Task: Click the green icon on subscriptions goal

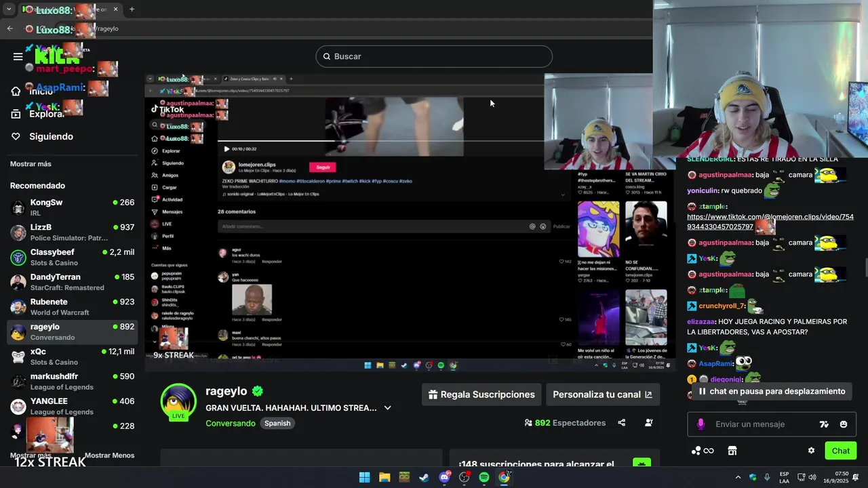Action: (x=642, y=464)
